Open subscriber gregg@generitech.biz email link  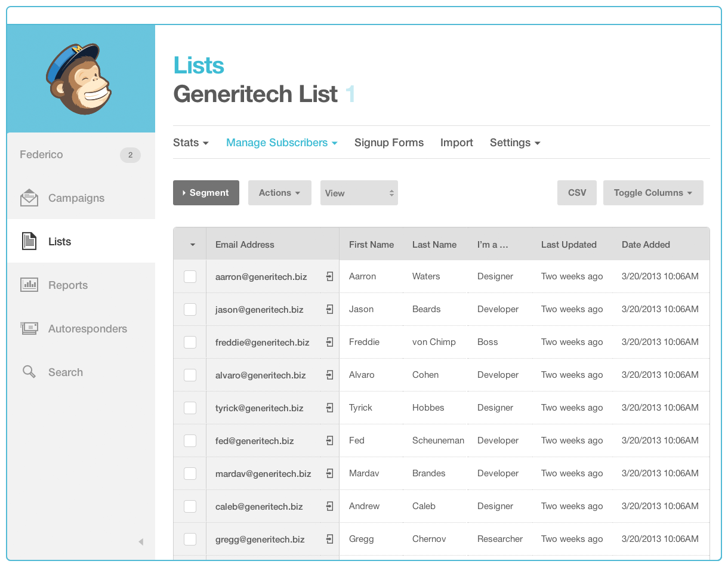(260, 540)
